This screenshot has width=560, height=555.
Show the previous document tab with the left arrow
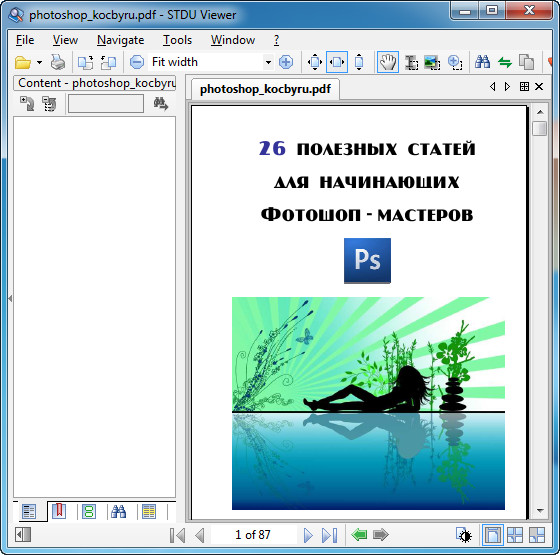point(492,86)
